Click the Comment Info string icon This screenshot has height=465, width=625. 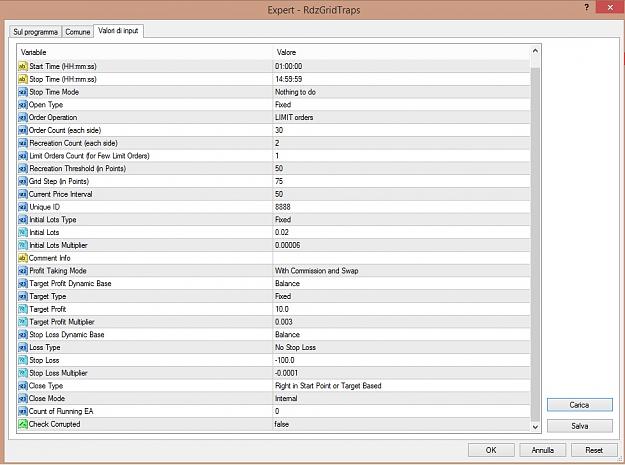[x=23, y=258]
